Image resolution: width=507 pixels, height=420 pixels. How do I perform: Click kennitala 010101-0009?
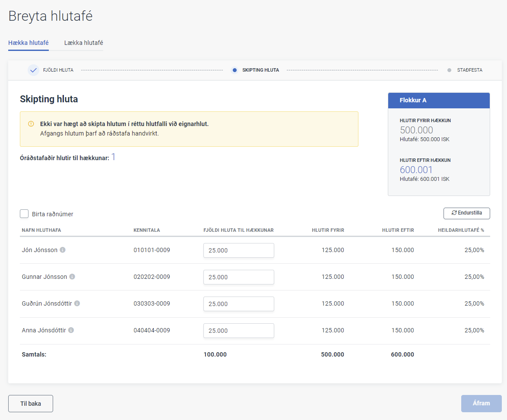(x=152, y=250)
